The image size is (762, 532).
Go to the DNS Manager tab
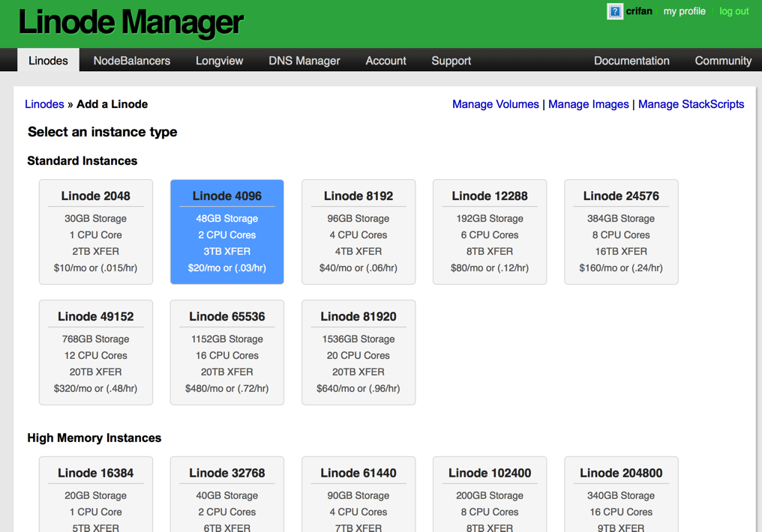tap(304, 61)
